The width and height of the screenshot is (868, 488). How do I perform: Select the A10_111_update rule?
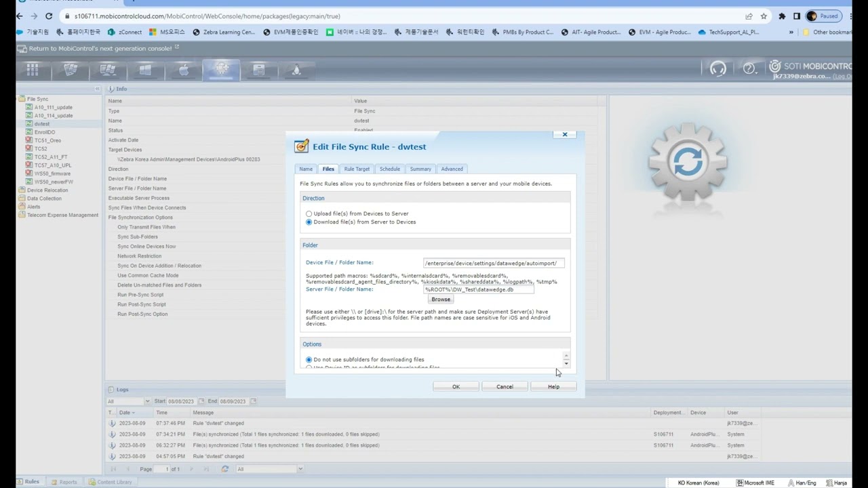(53, 107)
